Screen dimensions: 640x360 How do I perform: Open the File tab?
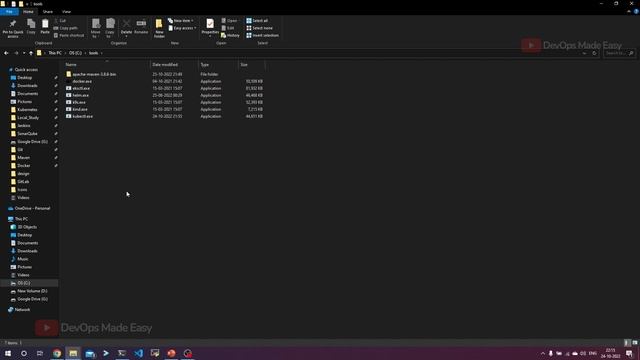pos(9,12)
